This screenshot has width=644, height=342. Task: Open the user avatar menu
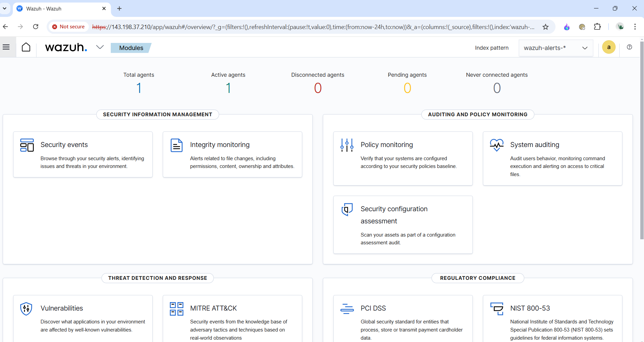pyautogui.click(x=609, y=47)
